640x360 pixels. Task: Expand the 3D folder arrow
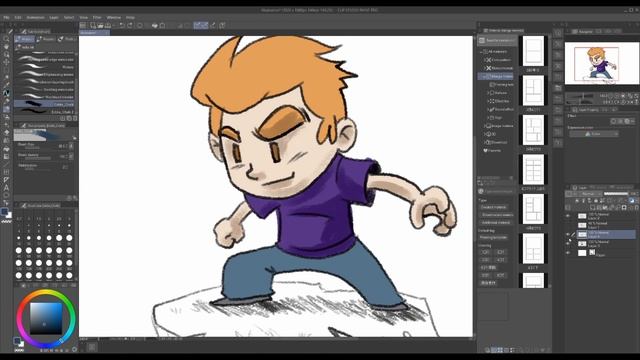coord(484,134)
